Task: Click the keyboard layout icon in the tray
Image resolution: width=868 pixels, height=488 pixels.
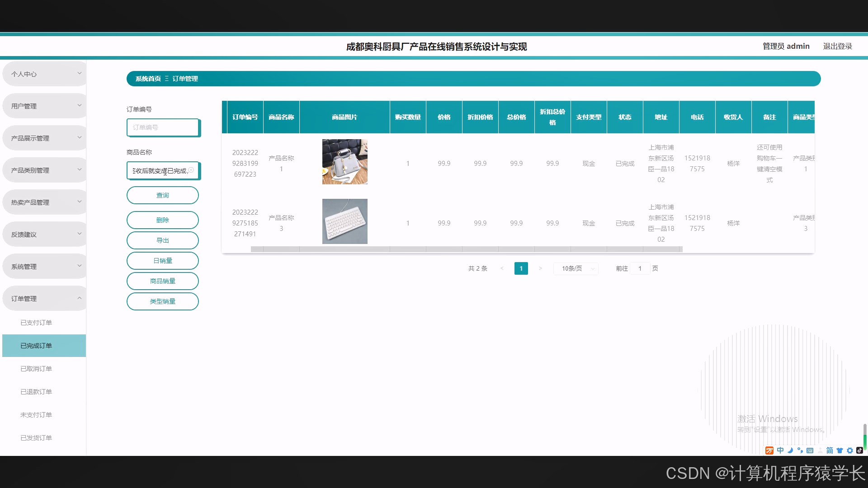Action: [810, 450]
